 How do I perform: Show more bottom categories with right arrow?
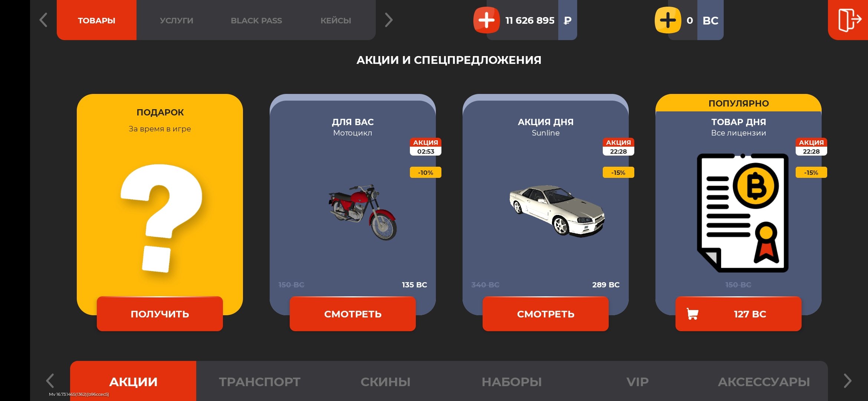coord(848,381)
